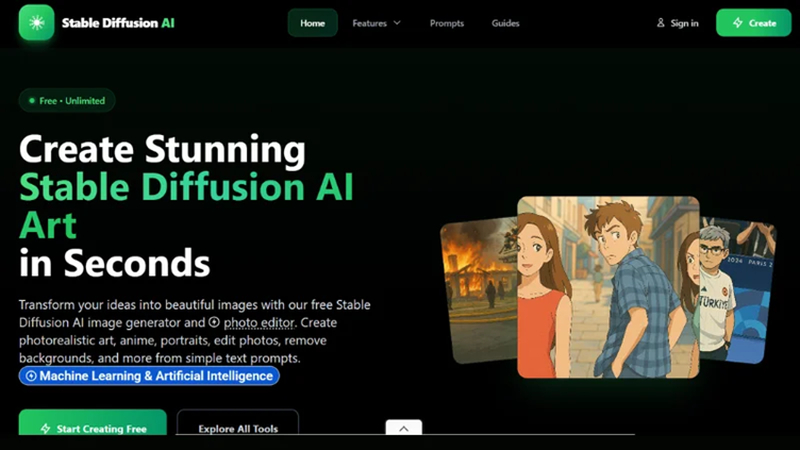Click the Stable Diffusion AI logo icon
Screen dimensions: 800x450
click(x=36, y=22)
